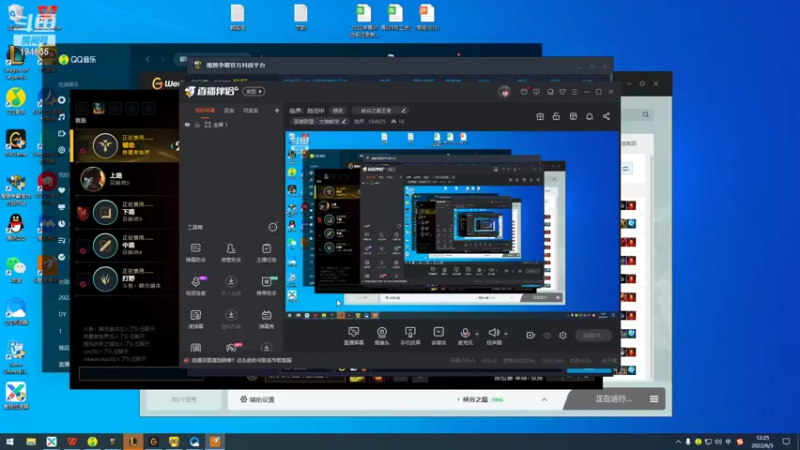Click the 辅助设置 button in bottom bar
Screen dimensions: 800x450
click(x=258, y=399)
